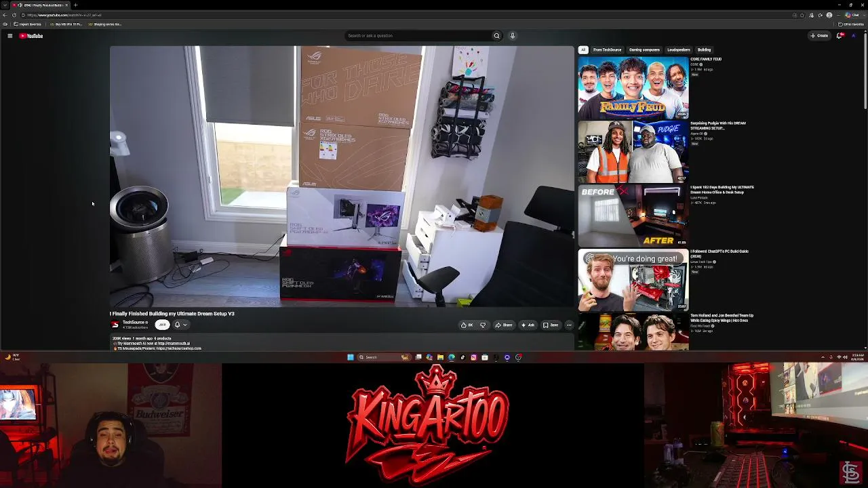Open the Surprising Pudgie dream setup thumbnail
This screenshot has width=868, height=488.
click(x=633, y=152)
